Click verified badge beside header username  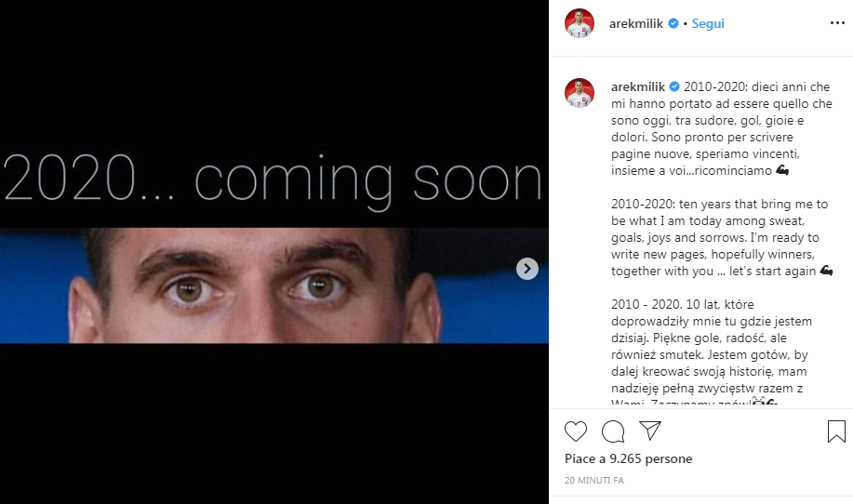coord(673,23)
